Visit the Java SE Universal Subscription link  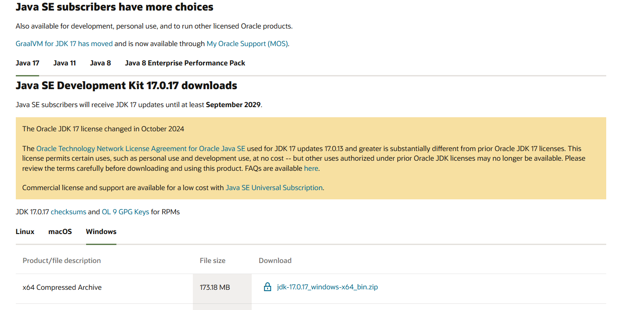pyautogui.click(x=274, y=187)
